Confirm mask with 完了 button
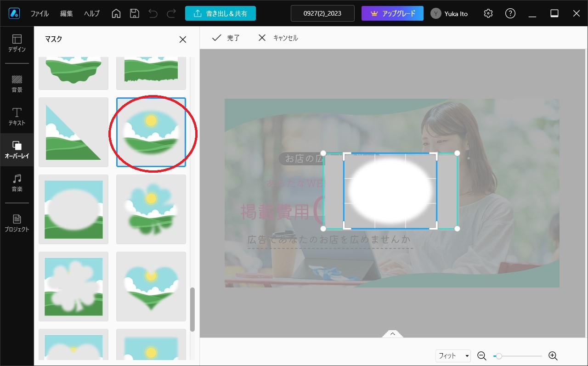 pos(226,38)
